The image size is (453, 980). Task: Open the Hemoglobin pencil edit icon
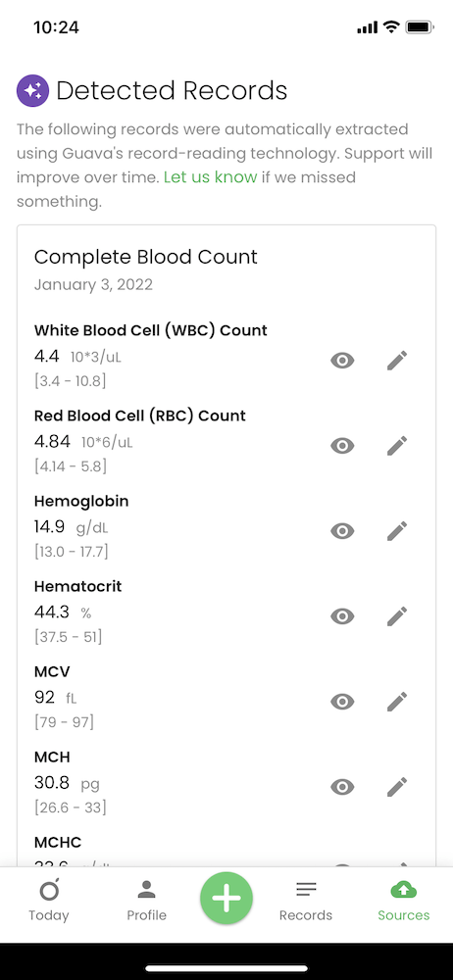397,531
